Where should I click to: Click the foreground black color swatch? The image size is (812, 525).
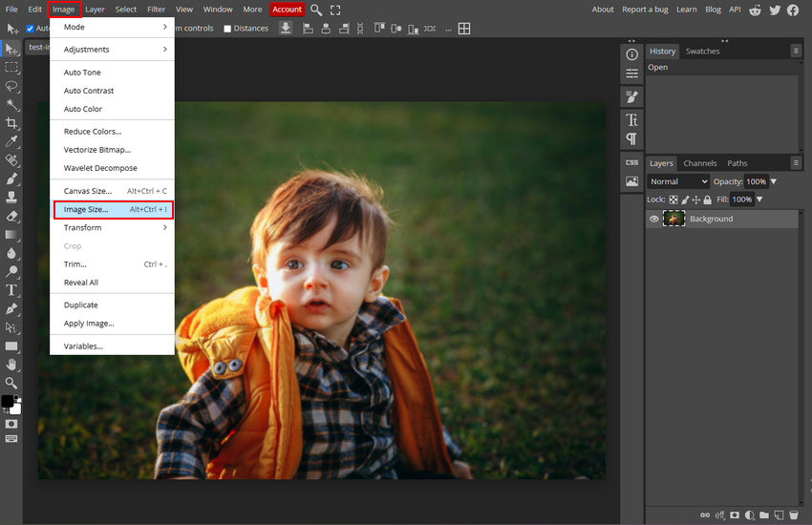point(8,401)
